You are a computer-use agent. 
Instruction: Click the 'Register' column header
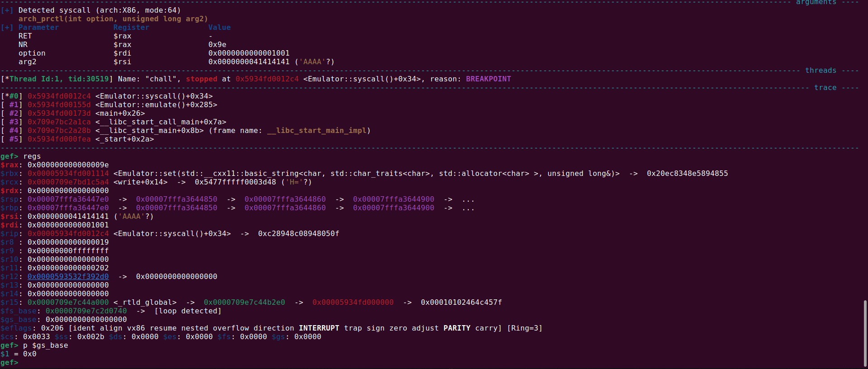131,27
